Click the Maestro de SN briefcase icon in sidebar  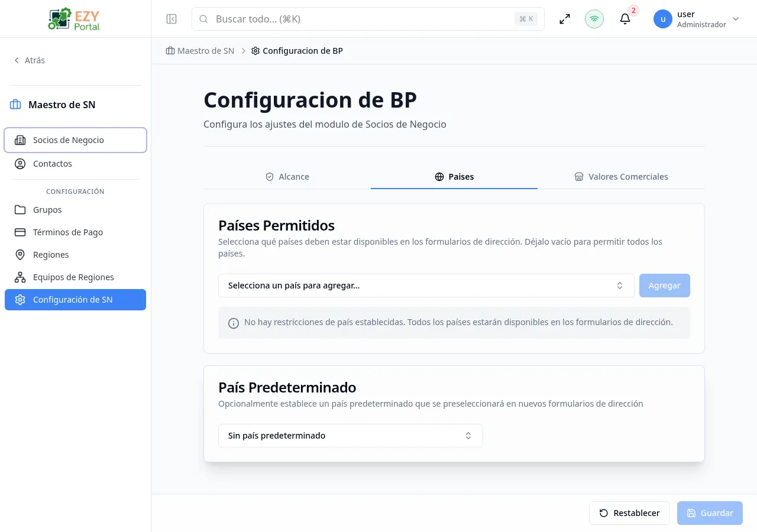[x=15, y=105]
